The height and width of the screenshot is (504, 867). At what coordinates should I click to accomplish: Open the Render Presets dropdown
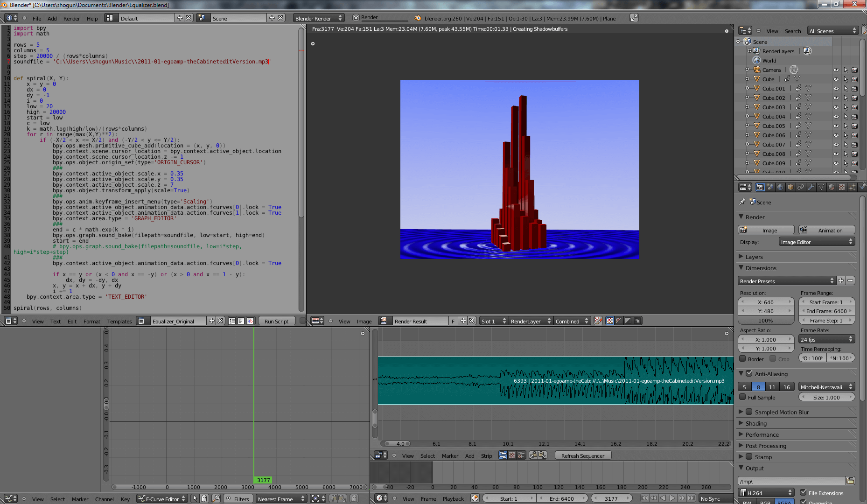pos(786,281)
